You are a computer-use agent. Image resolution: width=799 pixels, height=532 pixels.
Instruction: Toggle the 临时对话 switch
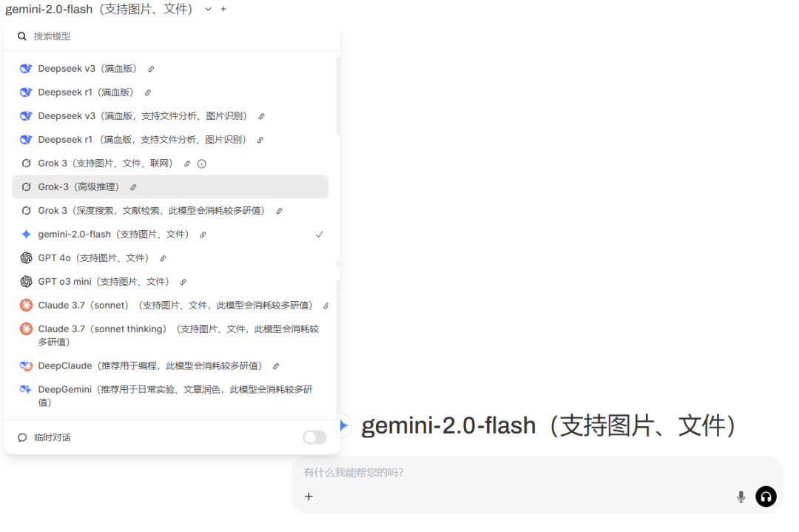314,437
